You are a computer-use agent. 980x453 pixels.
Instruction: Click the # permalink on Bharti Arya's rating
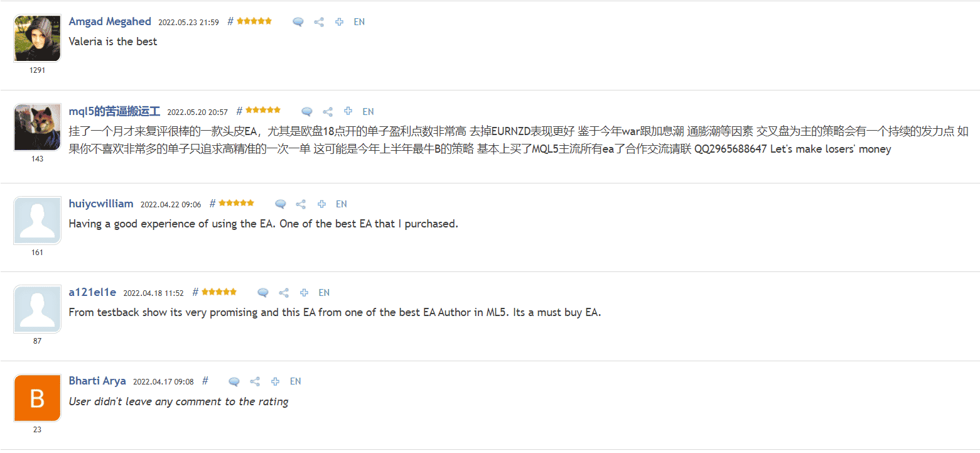(205, 381)
